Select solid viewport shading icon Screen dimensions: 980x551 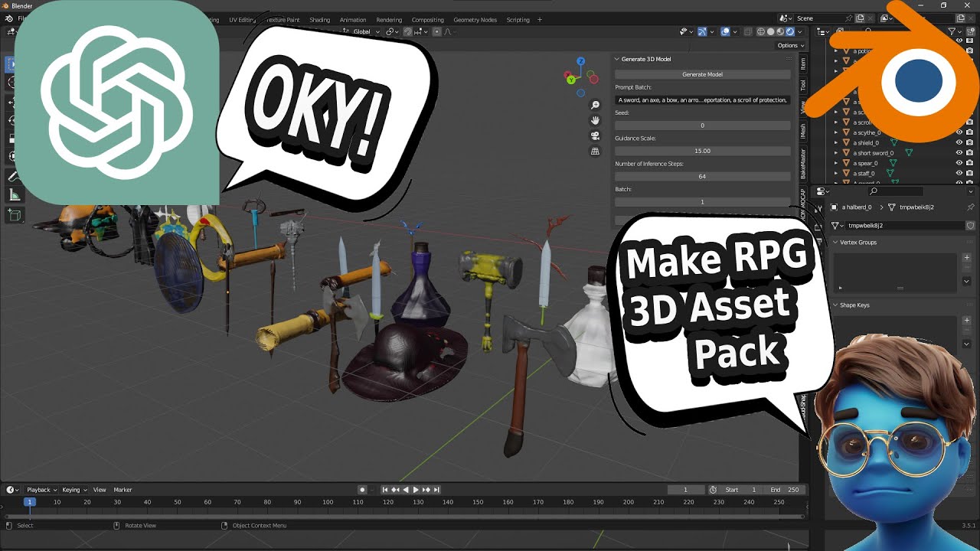771,31
